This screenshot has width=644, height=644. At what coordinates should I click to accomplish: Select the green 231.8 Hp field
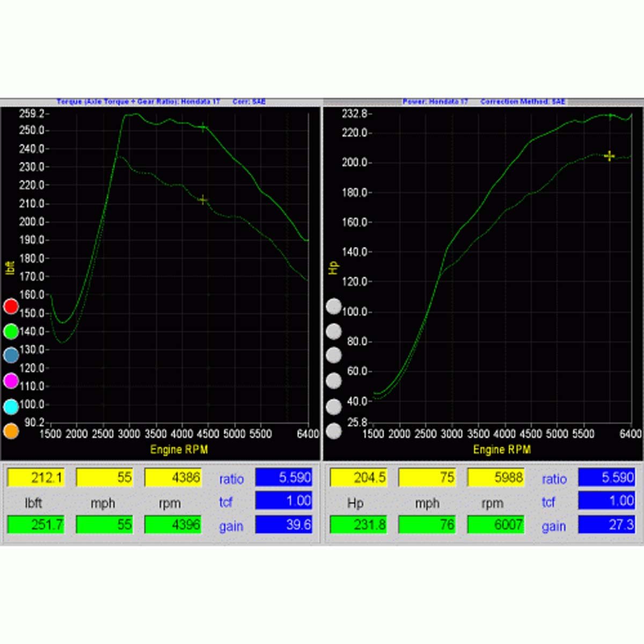click(358, 524)
